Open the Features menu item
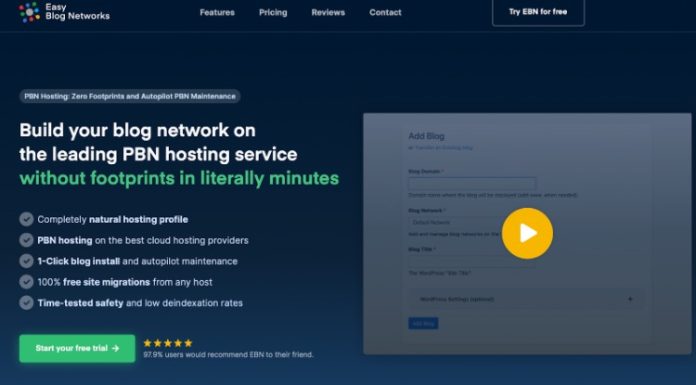 (x=217, y=12)
